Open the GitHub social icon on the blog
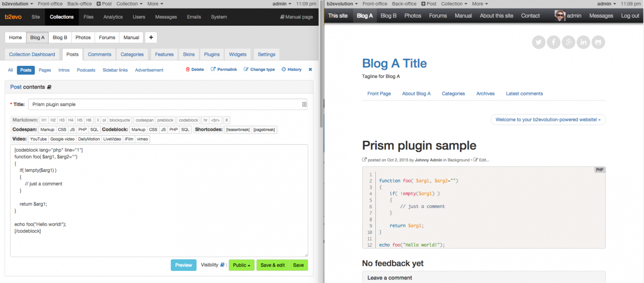The height and width of the screenshot is (283, 644). [598, 42]
